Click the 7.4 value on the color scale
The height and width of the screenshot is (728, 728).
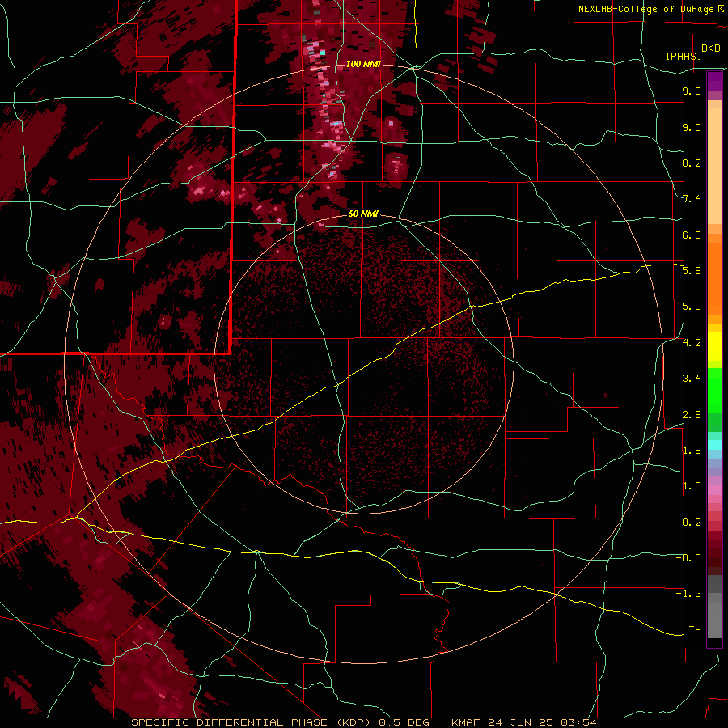(692, 199)
